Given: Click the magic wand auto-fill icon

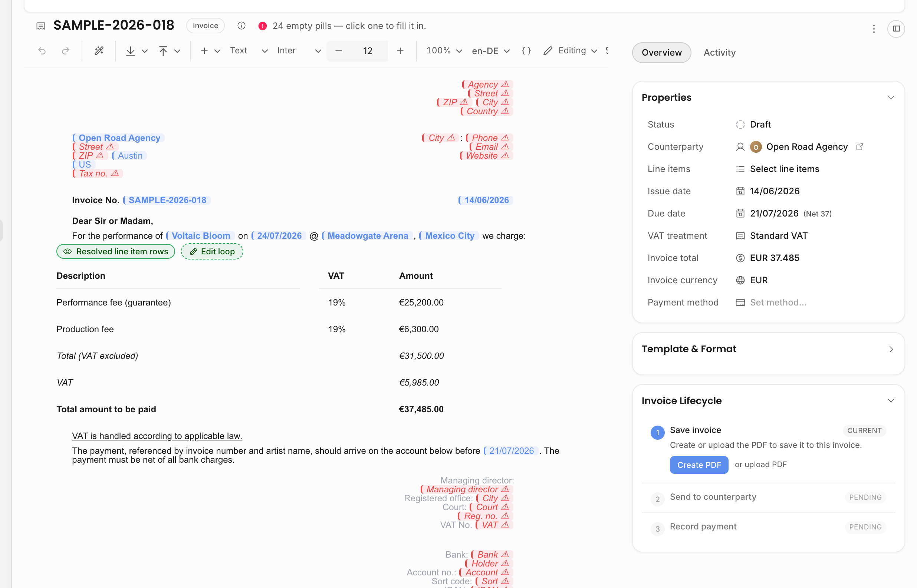Looking at the screenshot, I should 99,51.
